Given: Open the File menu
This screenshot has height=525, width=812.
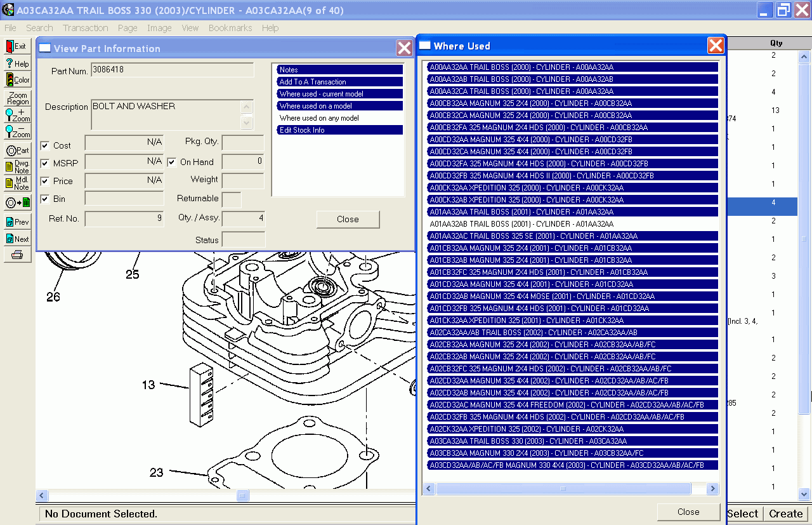Looking at the screenshot, I should point(10,28).
